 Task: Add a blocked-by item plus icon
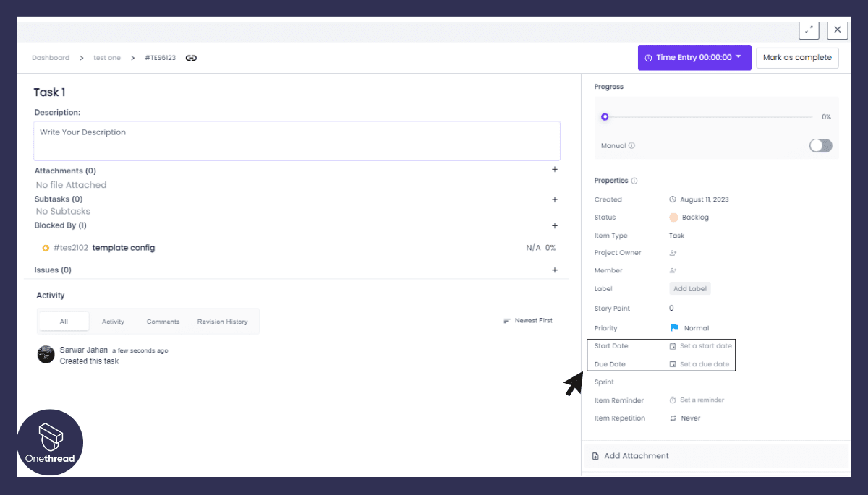click(555, 226)
